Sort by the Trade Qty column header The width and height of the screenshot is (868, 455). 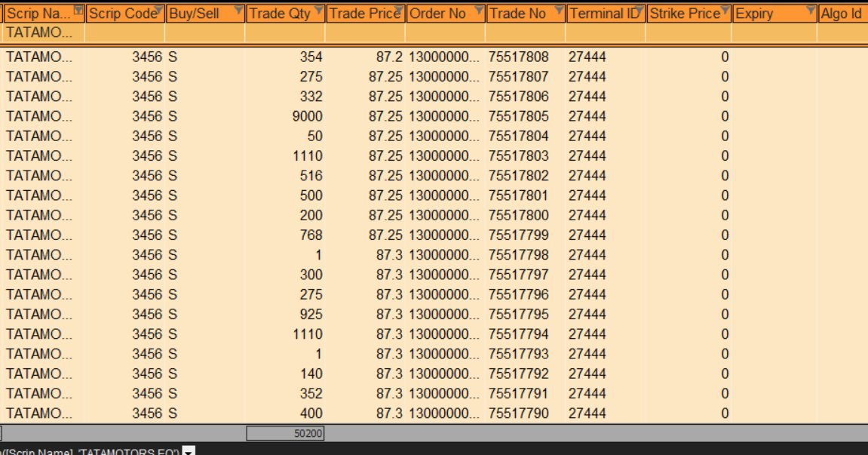285,14
